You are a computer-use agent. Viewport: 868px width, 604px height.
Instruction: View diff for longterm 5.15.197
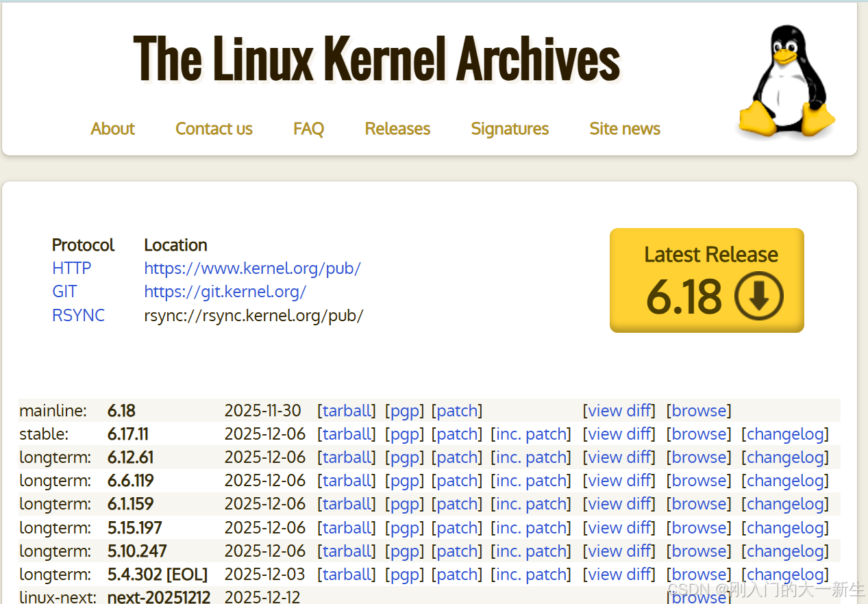619,528
